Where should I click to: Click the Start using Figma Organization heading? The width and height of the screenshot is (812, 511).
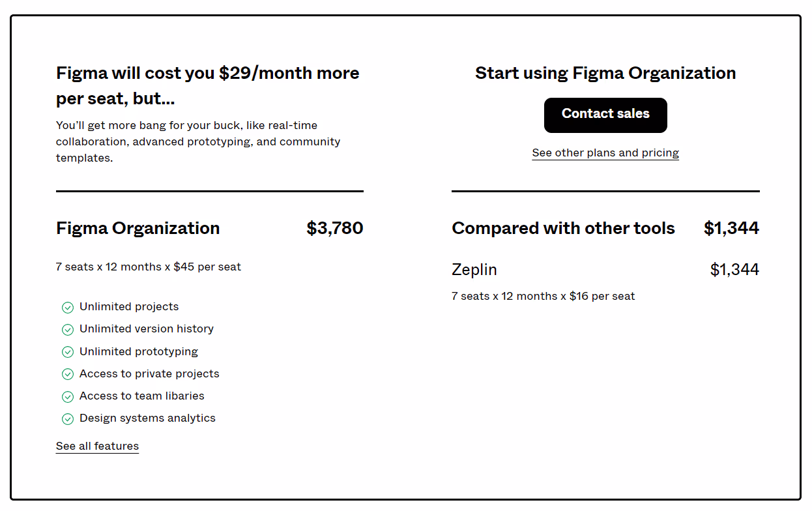click(605, 73)
